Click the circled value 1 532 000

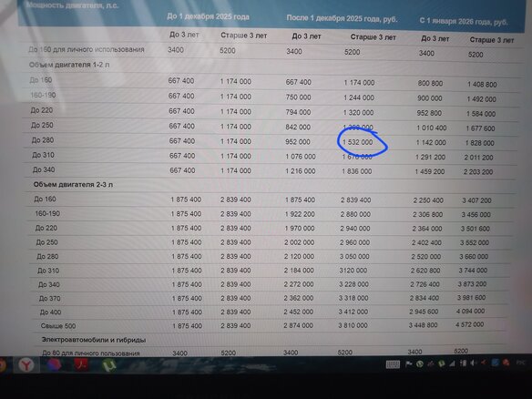[x=358, y=142]
